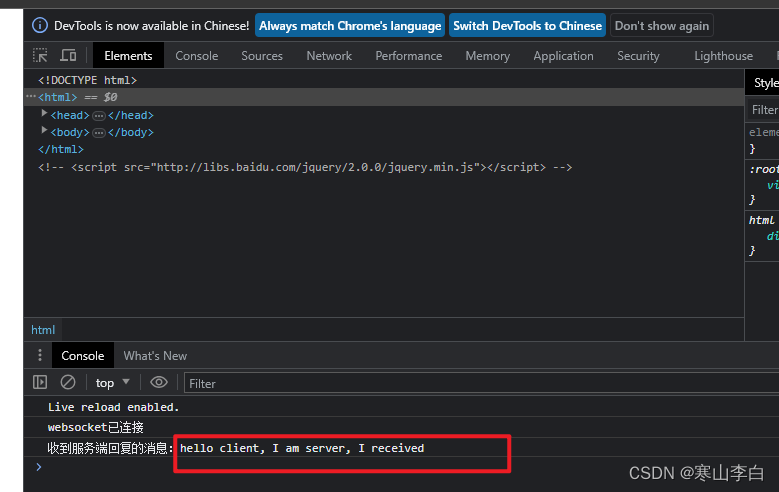Screen dimensions: 779x492
Task: Open the Sources tab
Action: click(262, 56)
